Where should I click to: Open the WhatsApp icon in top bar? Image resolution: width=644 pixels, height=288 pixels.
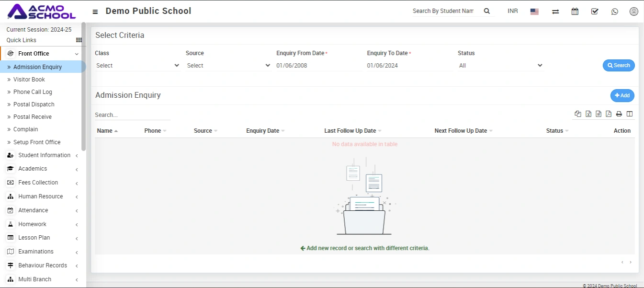click(x=615, y=12)
